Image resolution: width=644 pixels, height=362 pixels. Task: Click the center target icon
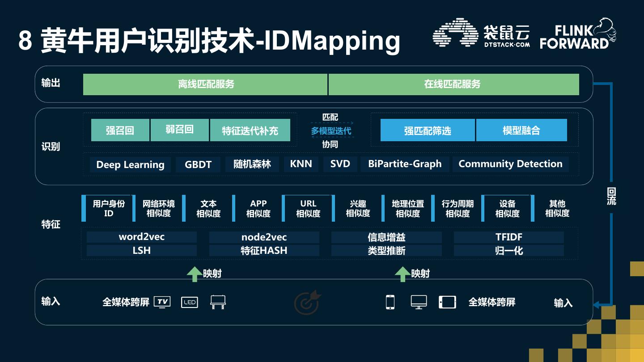[x=307, y=302]
